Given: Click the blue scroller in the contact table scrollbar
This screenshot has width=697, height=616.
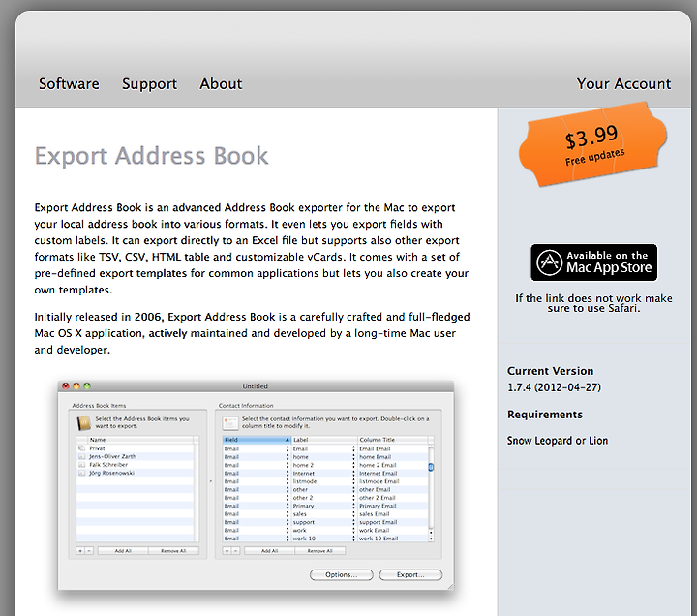Looking at the screenshot, I should (x=431, y=467).
